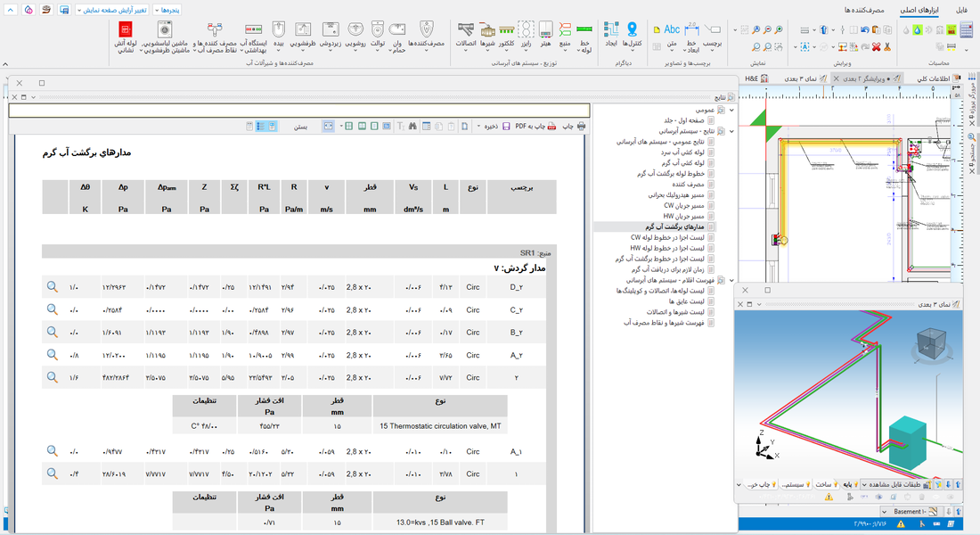Image resolution: width=980 pixels, height=535 pixels.
Task: Collapse the water supply item list tree node
Action: (731, 280)
